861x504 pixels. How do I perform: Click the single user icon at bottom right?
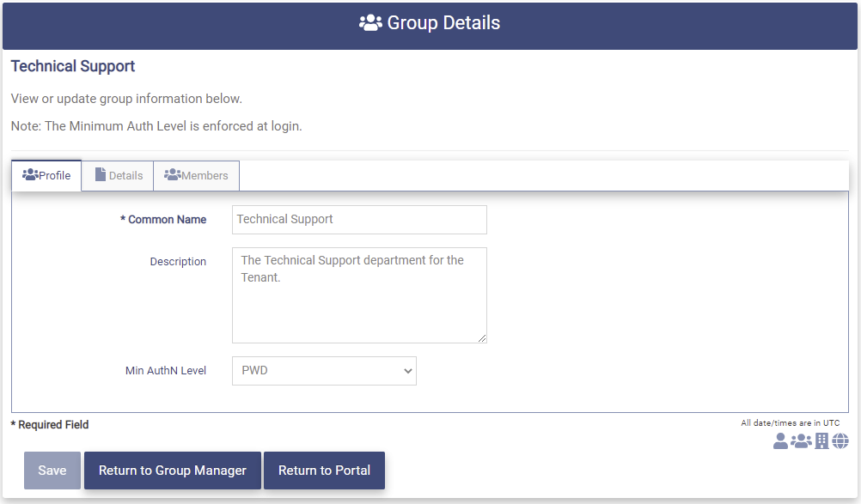tap(780, 441)
